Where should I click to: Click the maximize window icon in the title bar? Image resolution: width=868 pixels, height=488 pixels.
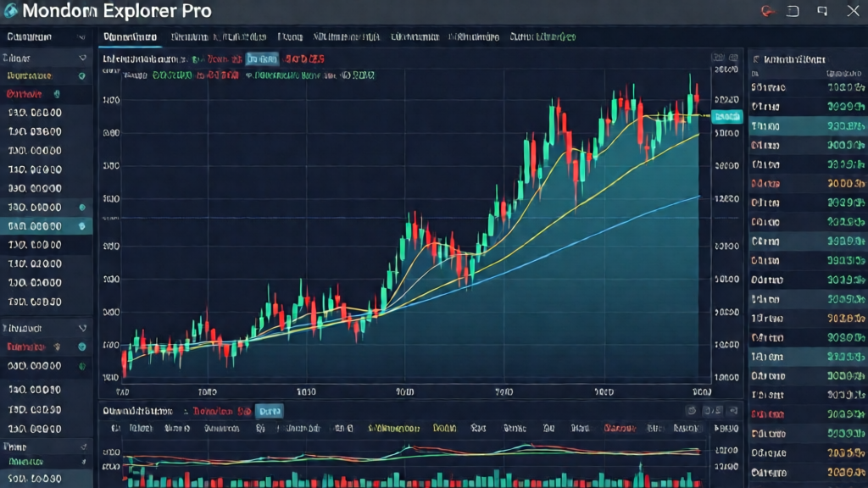click(821, 11)
